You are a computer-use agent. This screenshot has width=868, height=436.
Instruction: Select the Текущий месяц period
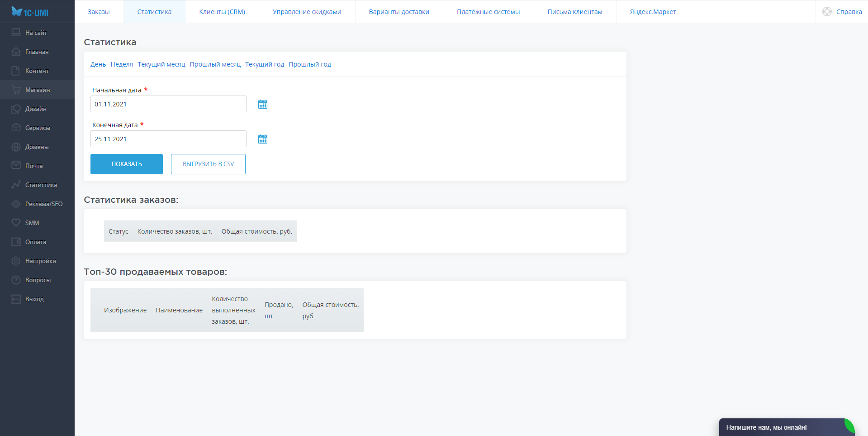pos(161,64)
